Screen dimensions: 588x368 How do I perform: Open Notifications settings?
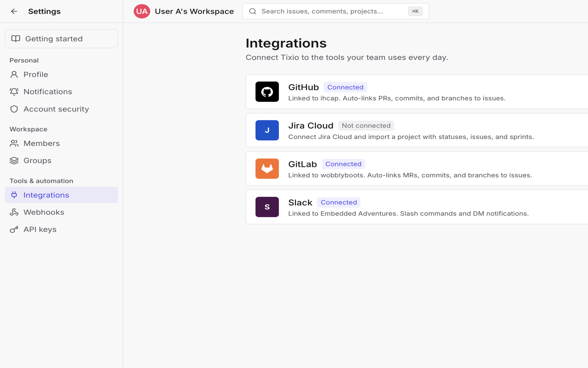pos(61,92)
